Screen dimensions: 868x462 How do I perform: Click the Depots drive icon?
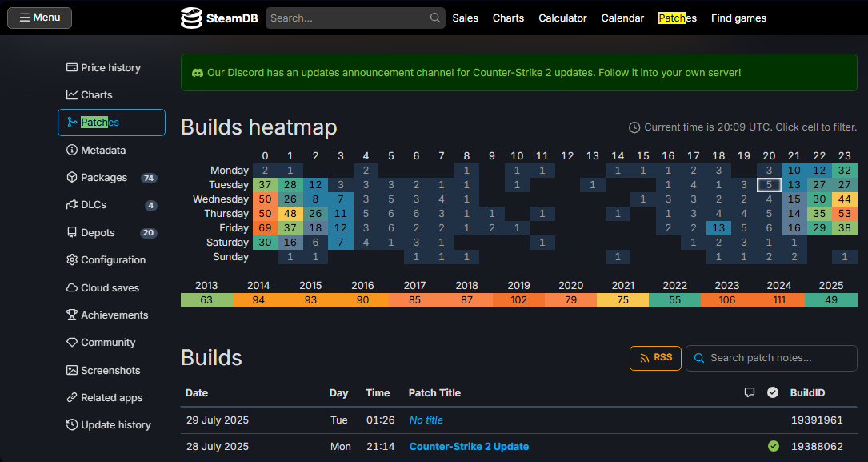[x=72, y=232]
